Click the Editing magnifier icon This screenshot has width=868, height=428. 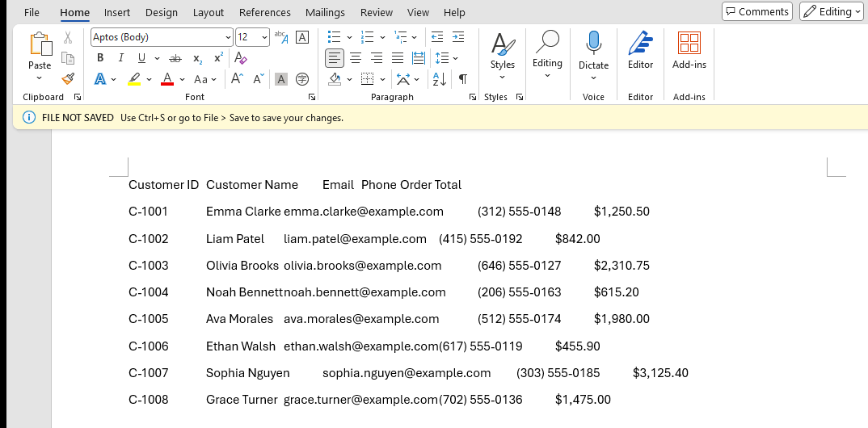point(547,42)
